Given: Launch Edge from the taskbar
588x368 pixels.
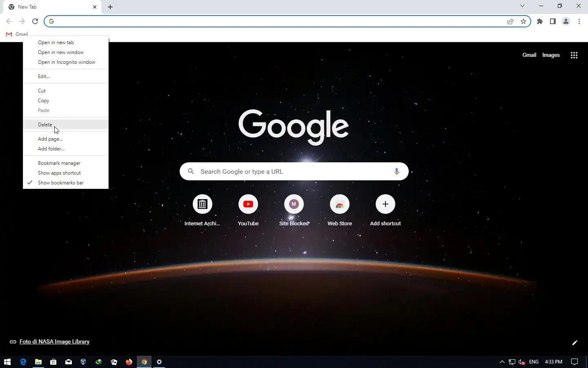Looking at the screenshot, I should coord(23,362).
